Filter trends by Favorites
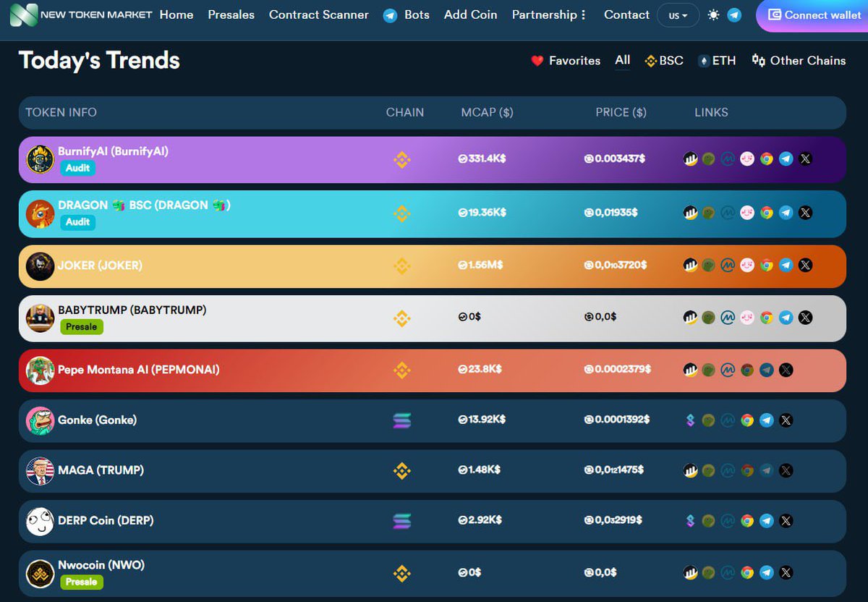Screen dimensions: 868x602 [x=566, y=61]
